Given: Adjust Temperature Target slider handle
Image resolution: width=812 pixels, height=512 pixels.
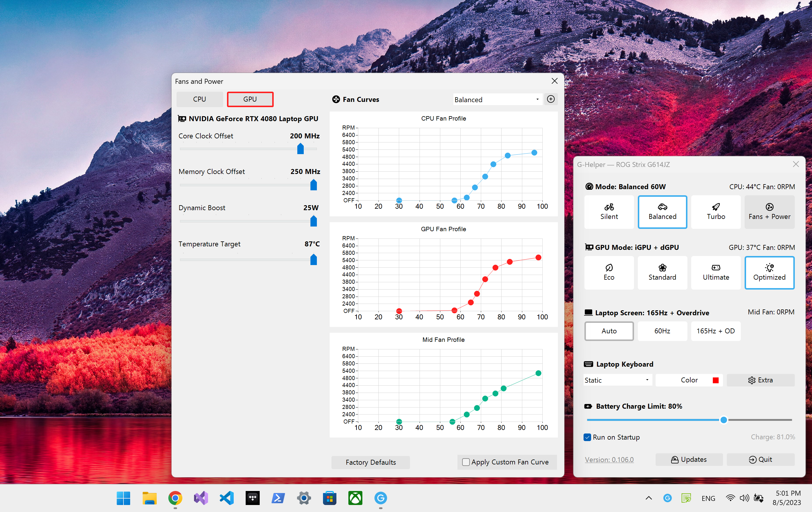Looking at the screenshot, I should pos(314,260).
